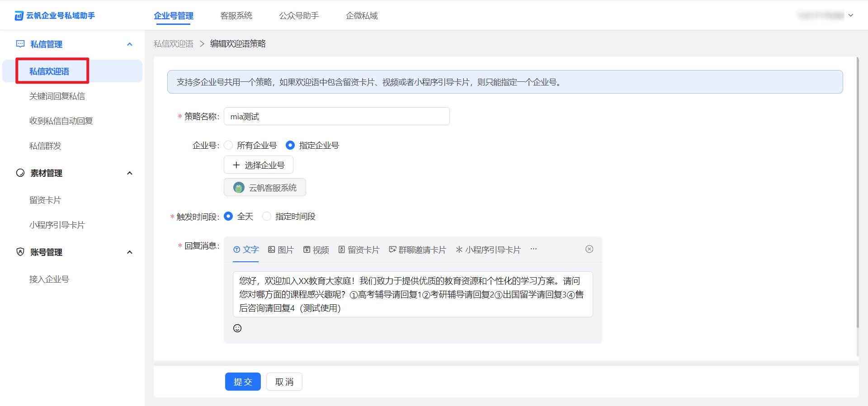Switch to the 企微私域 top tab
This screenshot has height=406, width=868.
click(362, 16)
